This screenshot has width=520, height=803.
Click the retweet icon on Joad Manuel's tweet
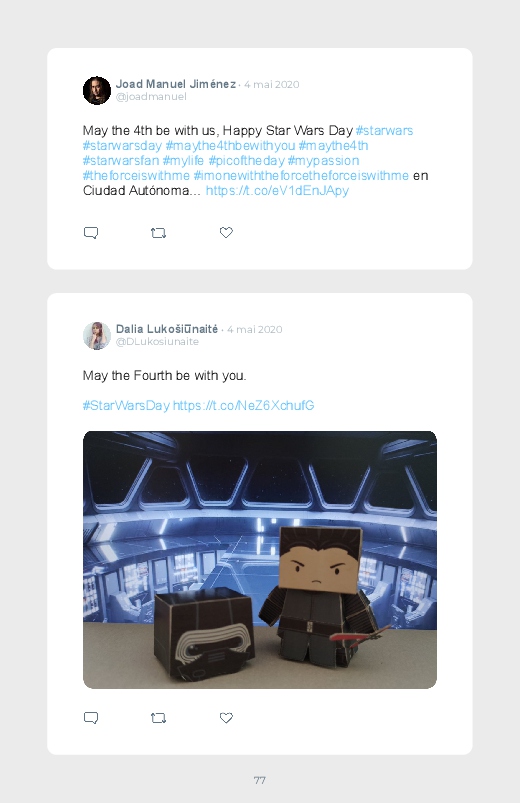[x=158, y=233]
